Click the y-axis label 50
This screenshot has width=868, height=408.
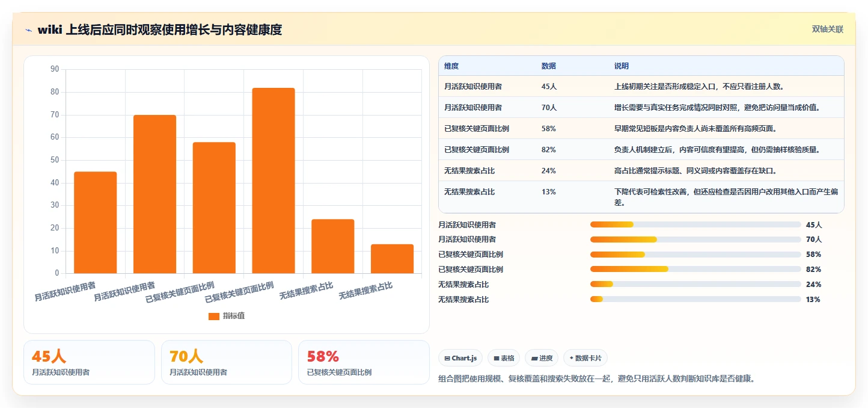point(55,160)
